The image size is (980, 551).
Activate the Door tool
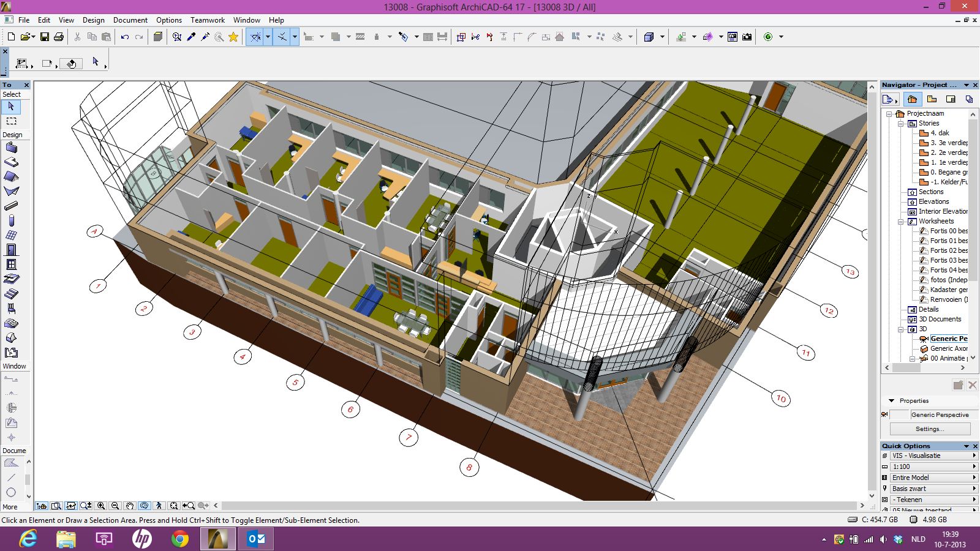[11, 250]
